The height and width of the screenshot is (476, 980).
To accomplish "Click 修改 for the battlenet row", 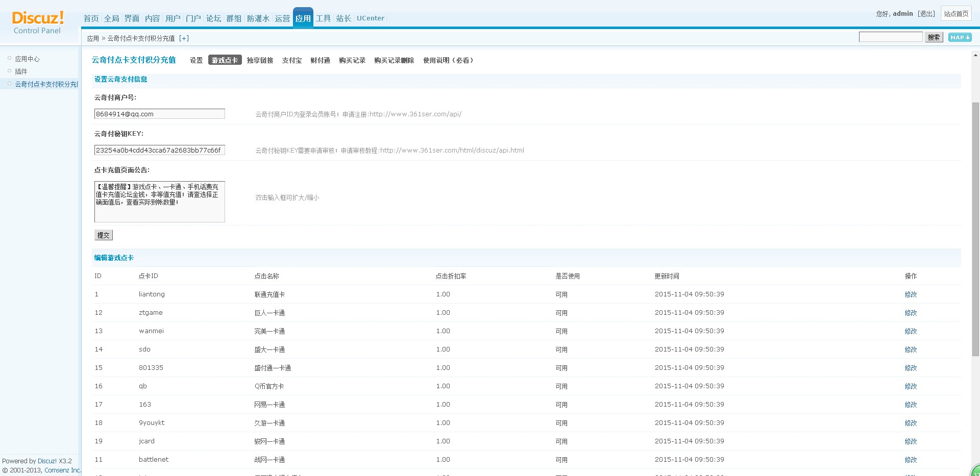I will click(x=911, y=460).
